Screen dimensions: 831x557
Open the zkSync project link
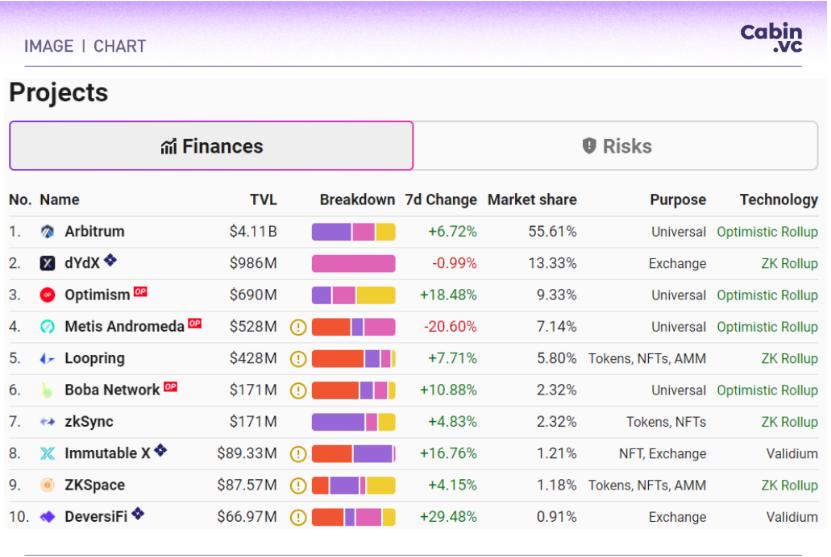click(x=88, y=422)
